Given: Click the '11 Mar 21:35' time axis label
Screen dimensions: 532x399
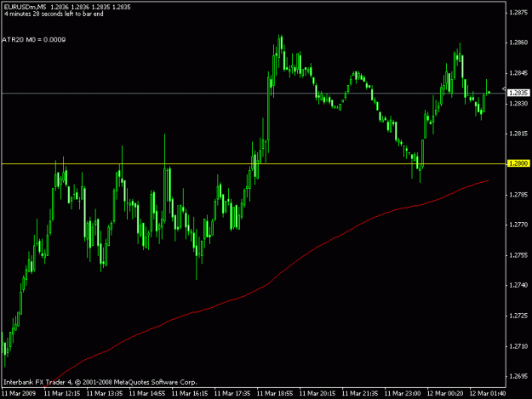Looking at the screenshot, I should coord(360,394).
